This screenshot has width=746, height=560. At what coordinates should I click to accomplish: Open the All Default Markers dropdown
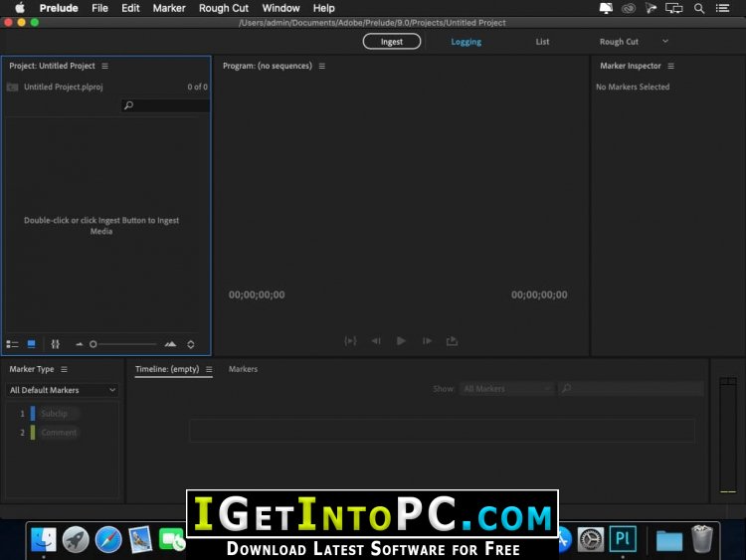[63, 390]
